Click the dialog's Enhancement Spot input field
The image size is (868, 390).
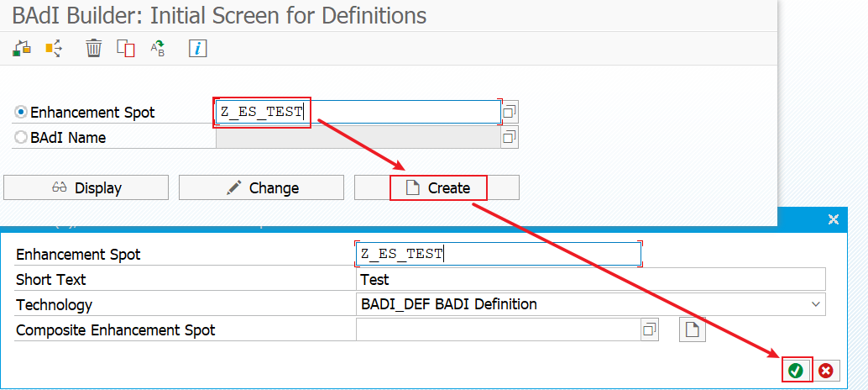pos(498,255)
